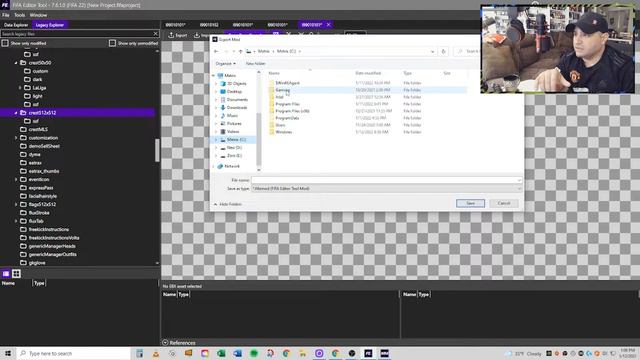
Task: Select the dark folder in tree
Action: [37, 80]
